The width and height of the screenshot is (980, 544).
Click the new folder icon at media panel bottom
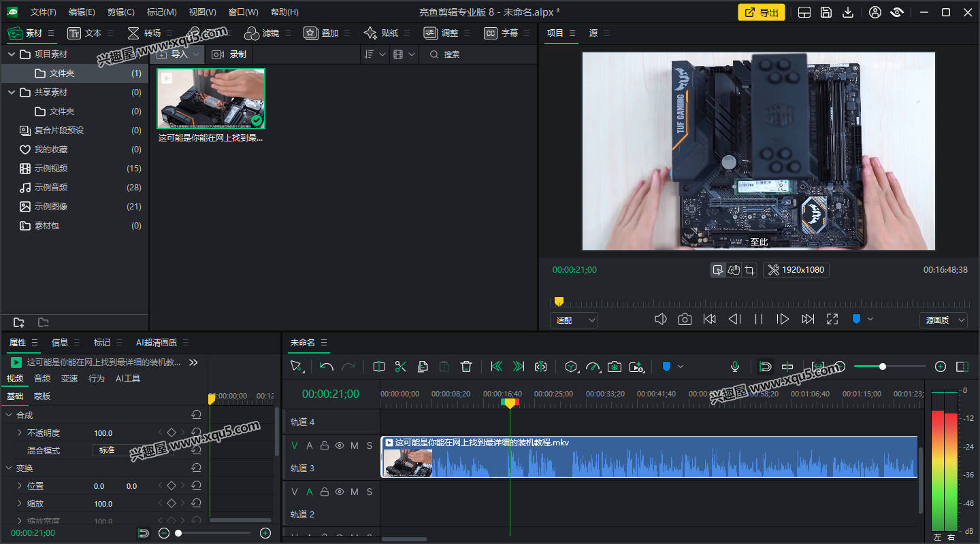click(19, 322)
